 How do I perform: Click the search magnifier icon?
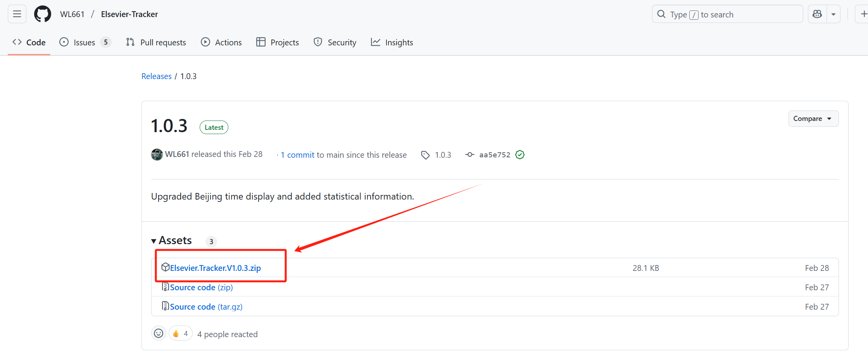661,14
